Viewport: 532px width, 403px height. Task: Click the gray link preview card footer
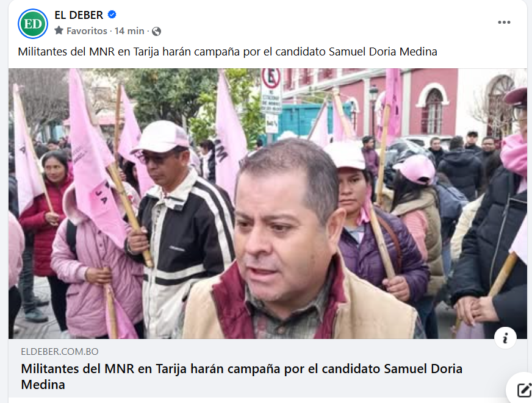[x=268, y=368]
